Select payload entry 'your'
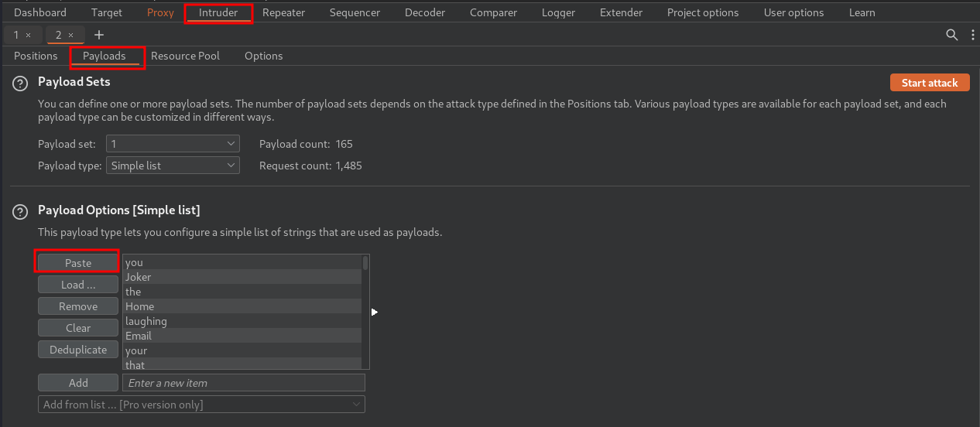Viewport: 980px width, 427px height. 242,350
